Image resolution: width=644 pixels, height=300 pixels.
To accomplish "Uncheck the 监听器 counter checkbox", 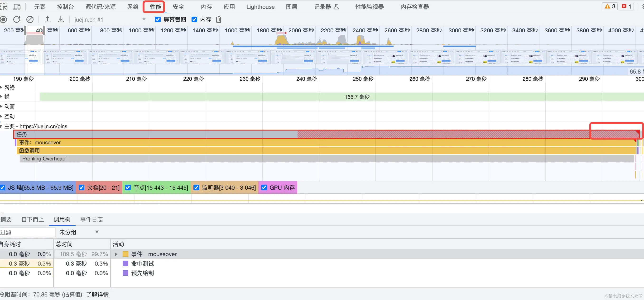I will (x=196, y=187).
